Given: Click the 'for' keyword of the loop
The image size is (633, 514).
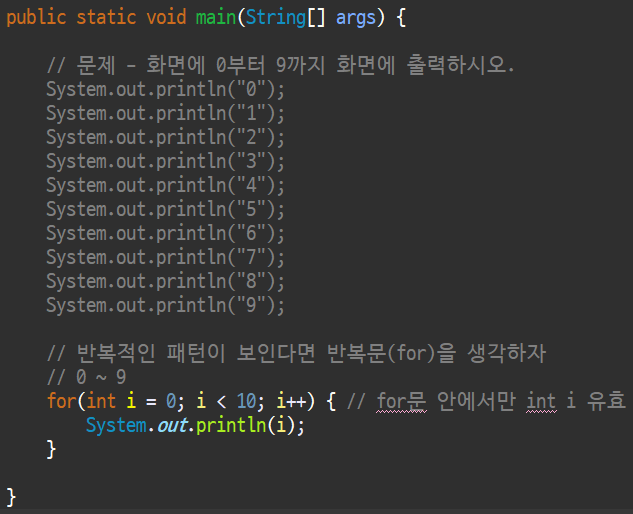Looking at the screenshot, I should click(61, 401).
